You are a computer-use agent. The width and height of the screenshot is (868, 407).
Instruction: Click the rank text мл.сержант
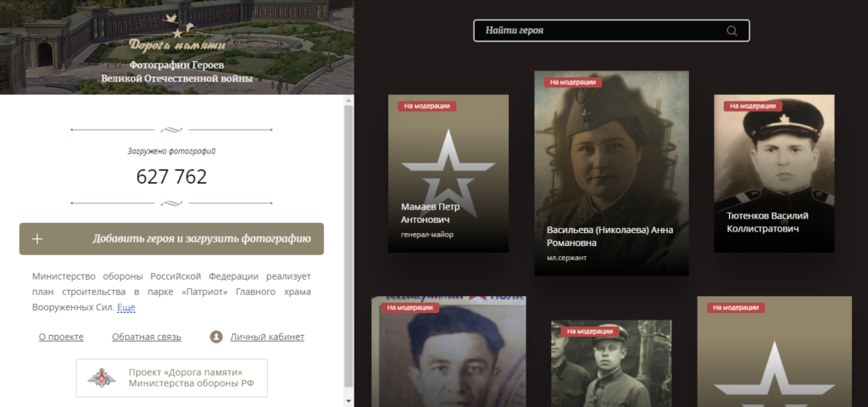coord(567,258)
